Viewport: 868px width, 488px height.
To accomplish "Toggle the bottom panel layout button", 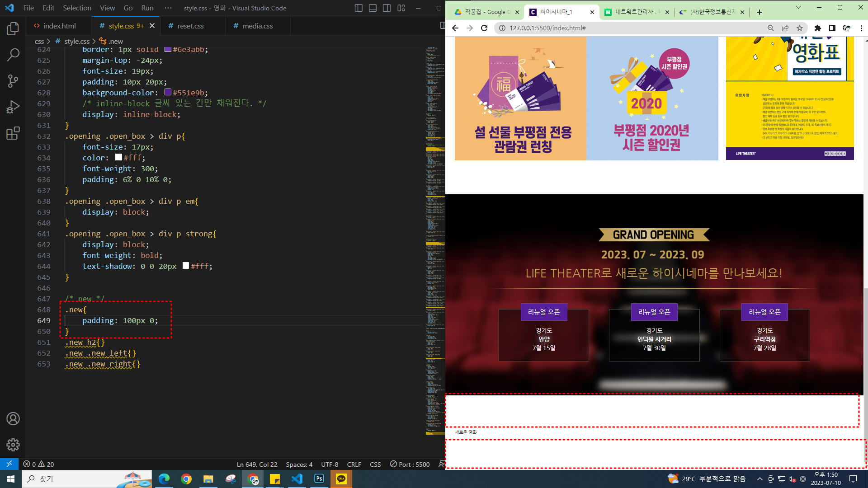I will [x=373, y=8].
